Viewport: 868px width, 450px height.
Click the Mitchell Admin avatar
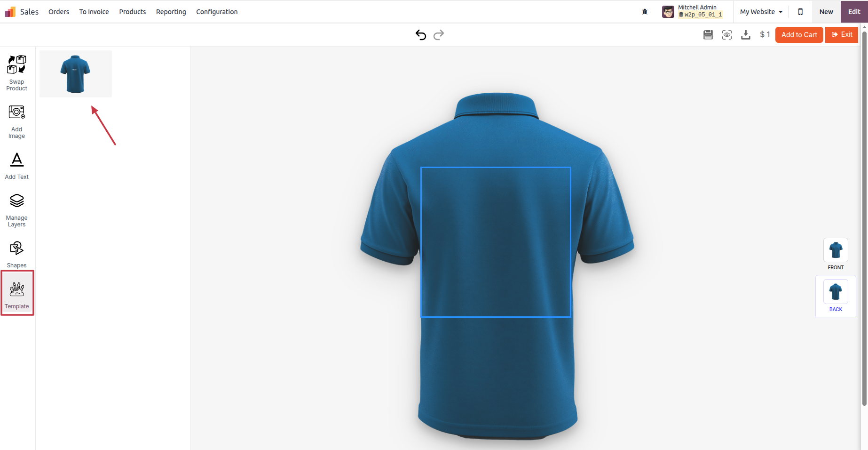(x=668, y=12)
